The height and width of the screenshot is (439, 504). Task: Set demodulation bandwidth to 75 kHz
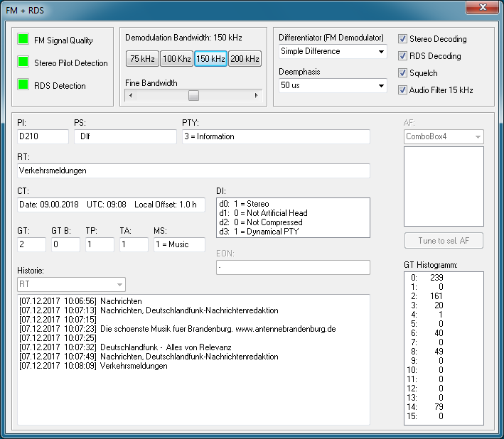[142, 59]
